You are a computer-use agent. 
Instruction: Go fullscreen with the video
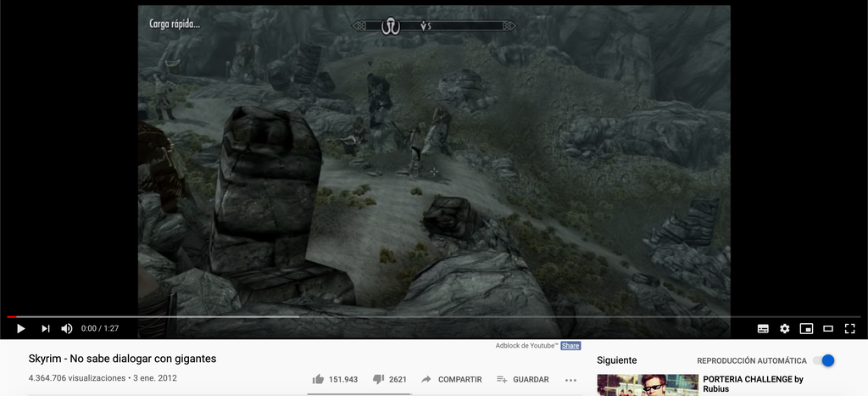click(849, 328)
